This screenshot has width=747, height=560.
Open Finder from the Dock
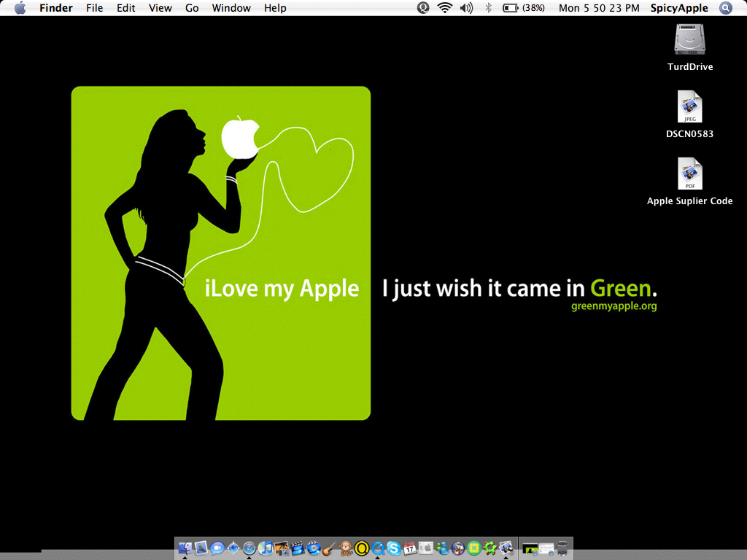(185, 548)
